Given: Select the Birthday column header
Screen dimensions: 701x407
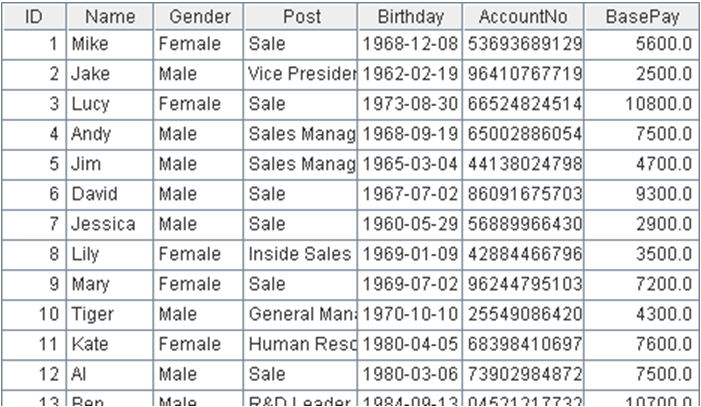Looking at the screenshot, I should 410,17.
